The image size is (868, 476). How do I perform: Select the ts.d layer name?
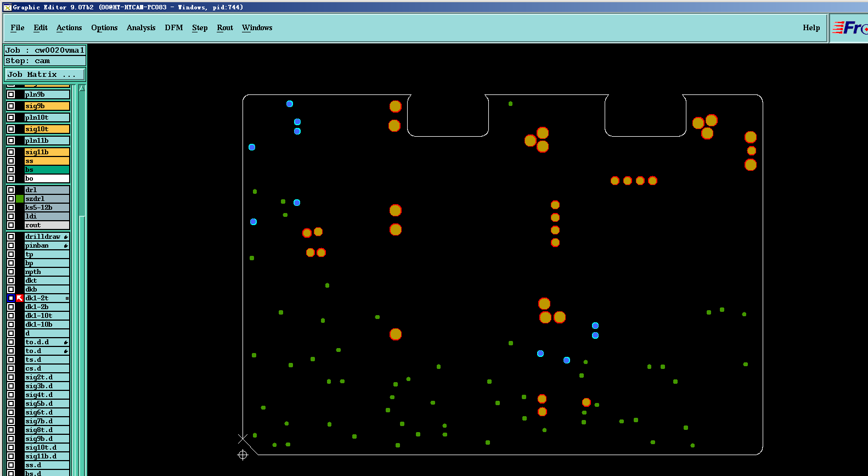(47, 360)
